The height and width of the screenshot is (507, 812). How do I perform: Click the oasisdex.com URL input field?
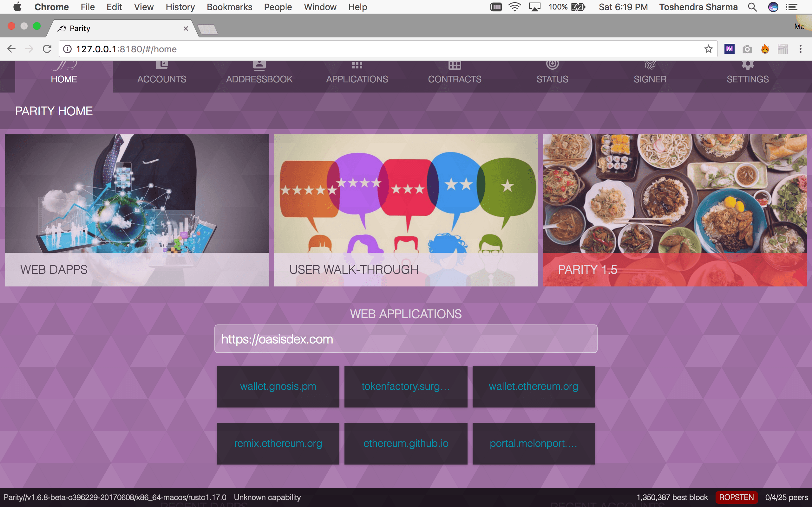406,339
